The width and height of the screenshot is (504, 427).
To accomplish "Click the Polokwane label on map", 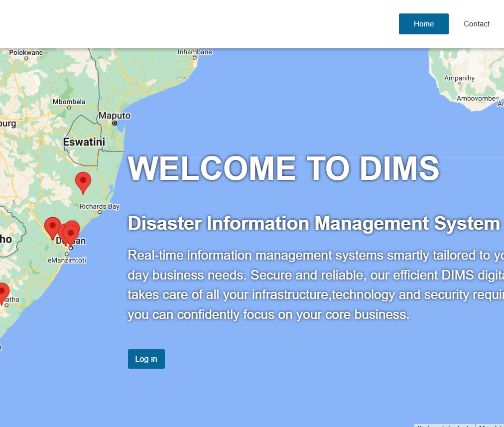I will [26, 52].
